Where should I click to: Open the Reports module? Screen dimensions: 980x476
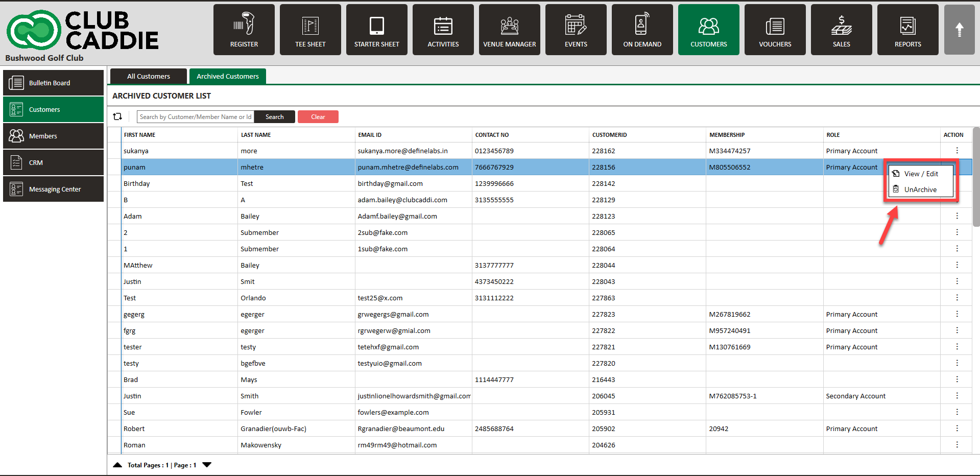(907, 30)
